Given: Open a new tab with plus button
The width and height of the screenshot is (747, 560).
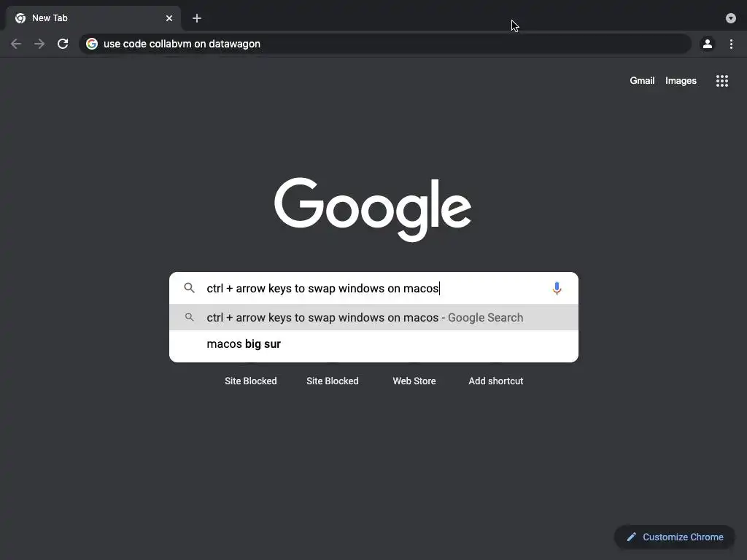Looking at the screenshot, I should (x=197, y=18).
